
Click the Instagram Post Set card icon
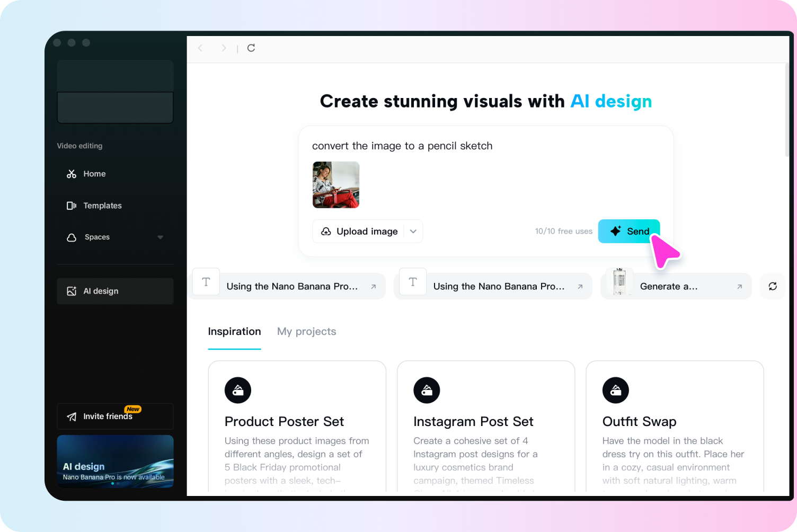(x=427, y=390)
